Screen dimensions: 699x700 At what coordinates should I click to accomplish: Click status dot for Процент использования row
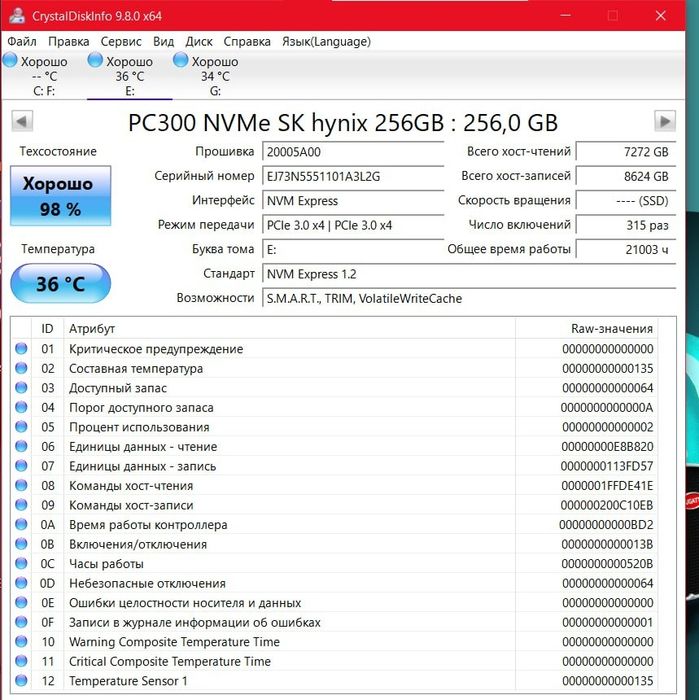click(21, 427)
